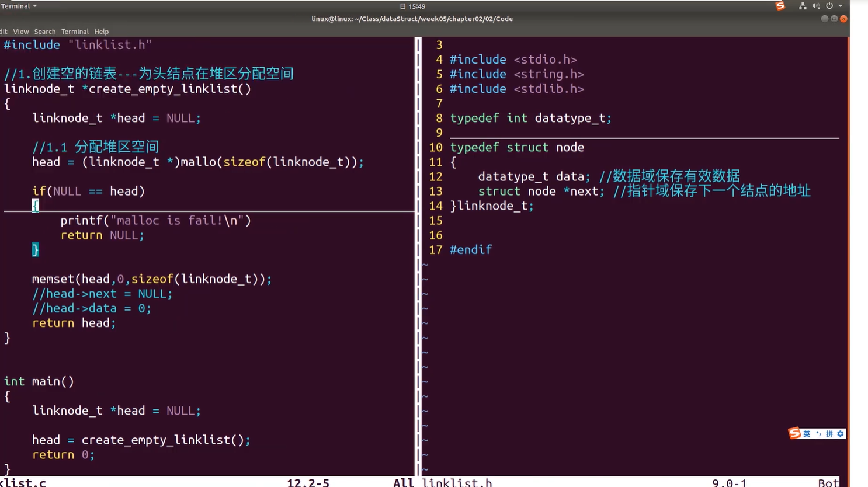Click the return head; line

pyautogui.click(x=74, y=323)
